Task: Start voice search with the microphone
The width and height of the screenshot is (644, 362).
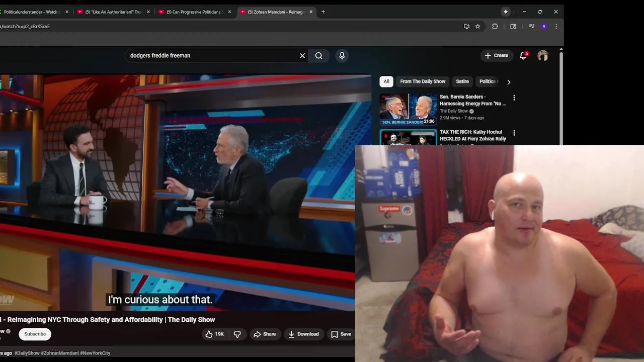Action: coord(342,56)
